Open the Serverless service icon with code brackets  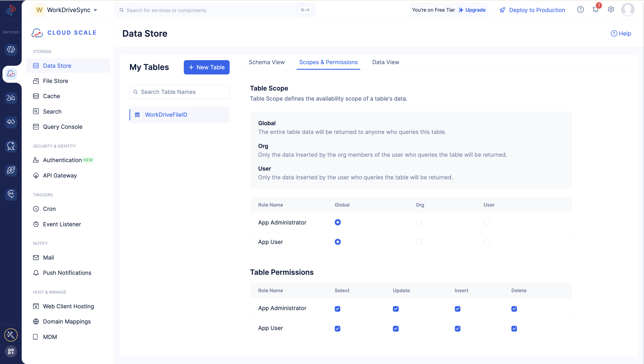[11, 49]
